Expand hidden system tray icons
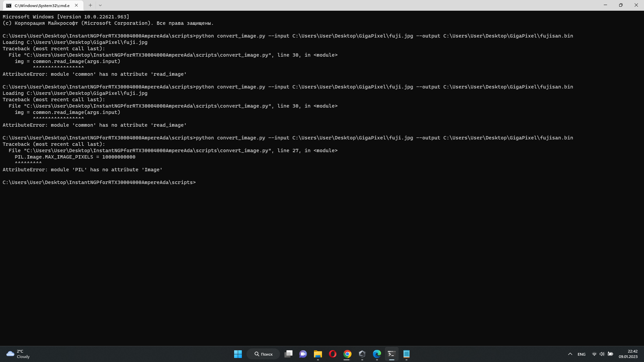Screen dimensions: 644x362 570,354
